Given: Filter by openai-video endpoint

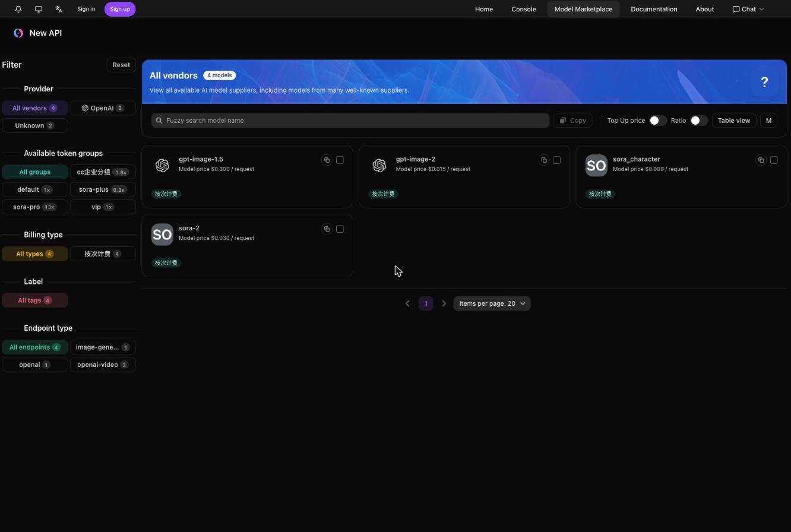Looking at the screenshot, I should pos(103,365).
